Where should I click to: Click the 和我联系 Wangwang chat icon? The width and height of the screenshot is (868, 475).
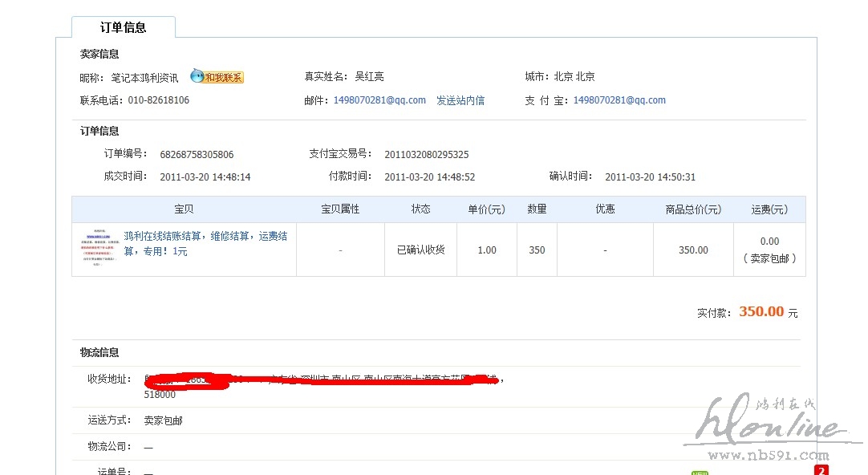tap(217, 77)
